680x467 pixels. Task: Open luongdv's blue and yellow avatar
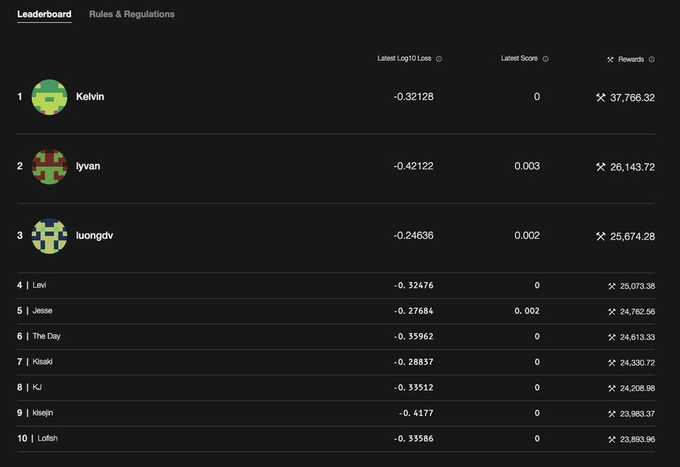point(49,236)
